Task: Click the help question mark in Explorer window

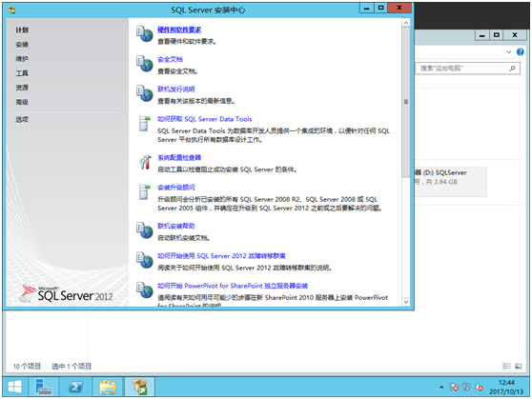Action: click(x=520, y=51)
